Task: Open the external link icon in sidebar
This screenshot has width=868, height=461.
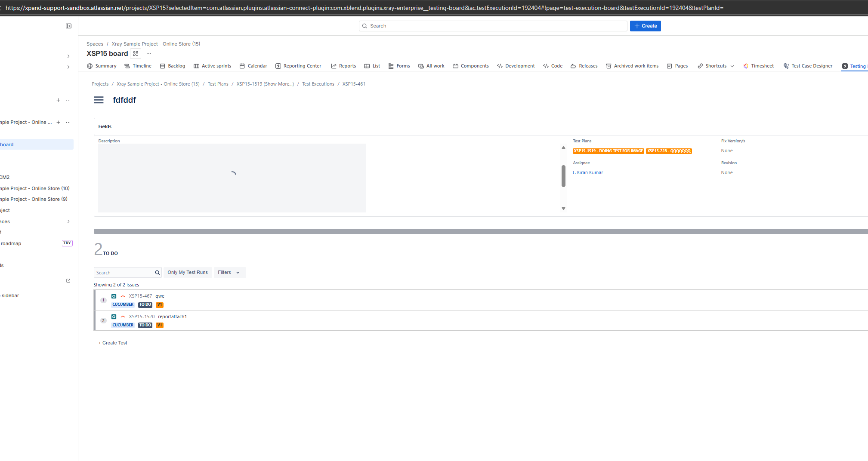Action: (x=68, y=281)
